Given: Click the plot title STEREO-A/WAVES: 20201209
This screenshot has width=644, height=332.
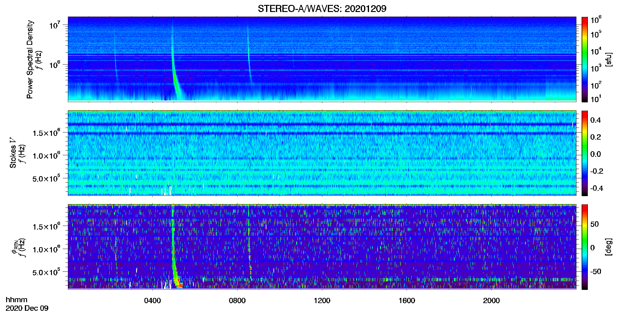Looking at the screenshot, I should (x=322, y=9).
